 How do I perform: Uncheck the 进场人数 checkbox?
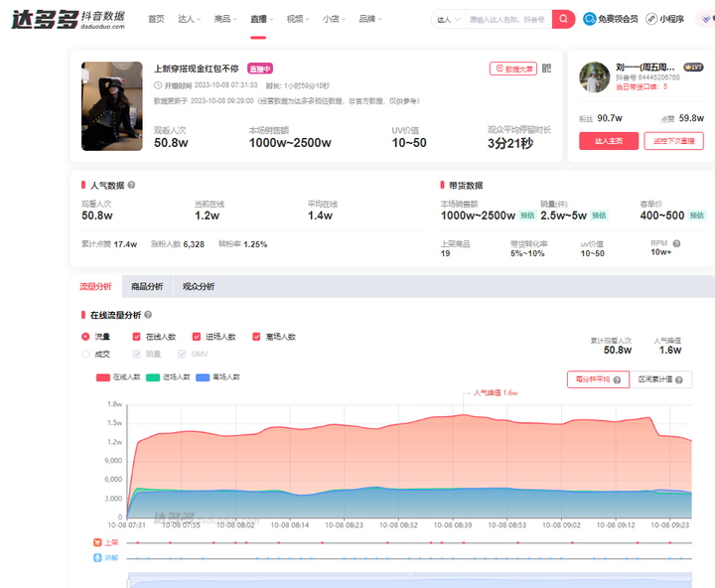pyautogui.click(x=197, y=337)
